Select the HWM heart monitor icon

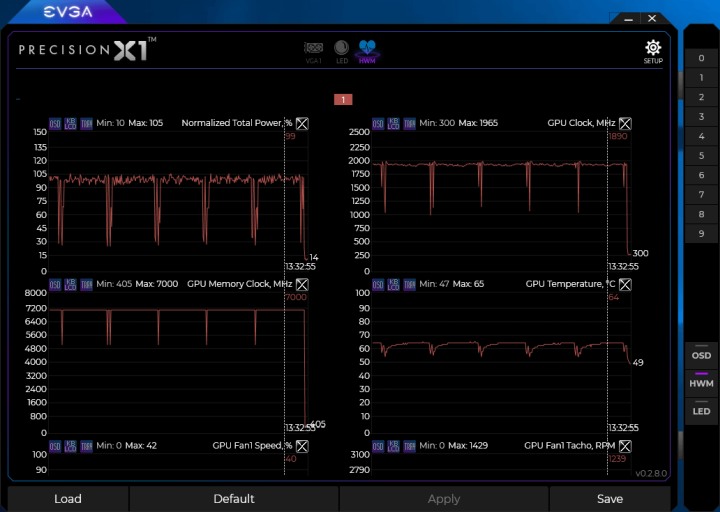pyautogui.click(x=367, y=51)
